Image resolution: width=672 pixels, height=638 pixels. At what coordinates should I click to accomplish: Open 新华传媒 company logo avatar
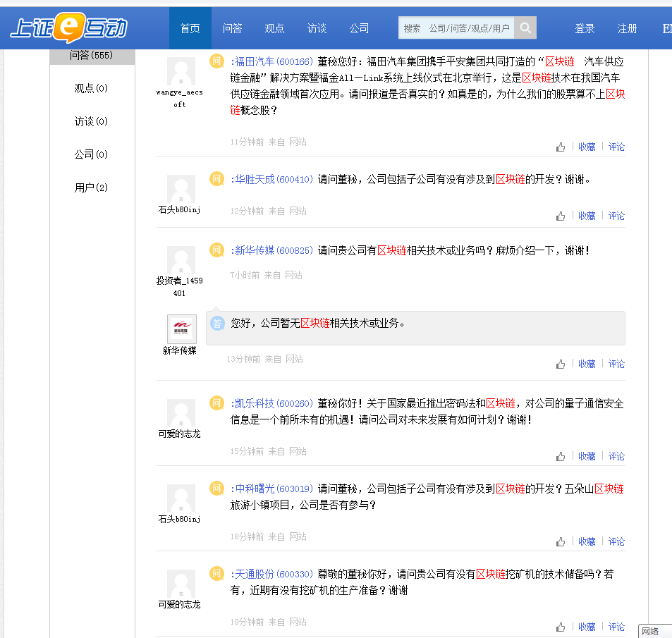182,329
